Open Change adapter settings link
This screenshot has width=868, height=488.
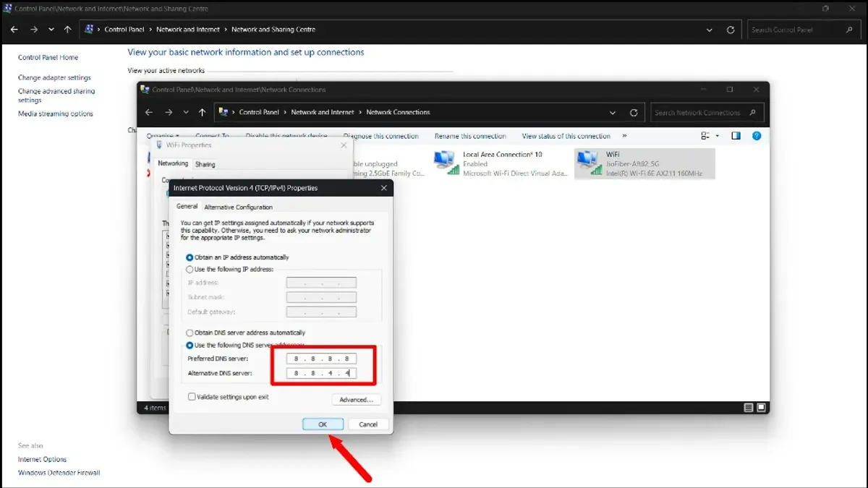pos(54,77)
